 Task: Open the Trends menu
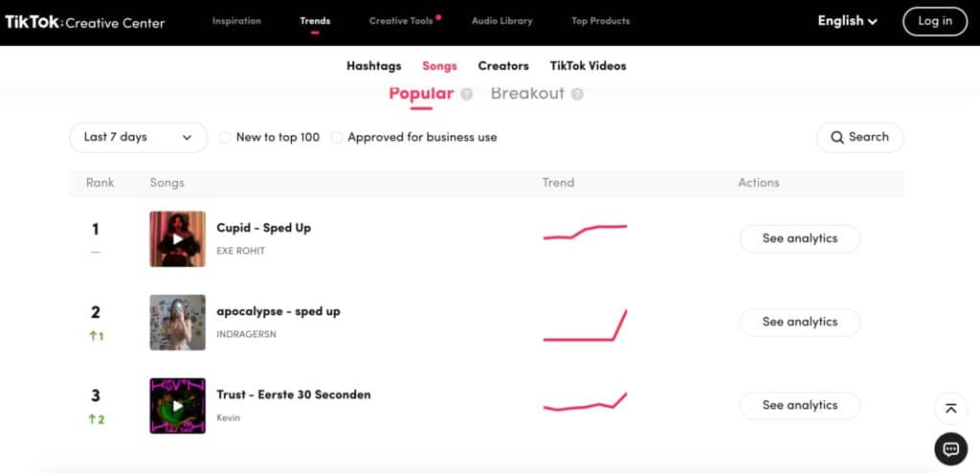click(x=315, y=21)
